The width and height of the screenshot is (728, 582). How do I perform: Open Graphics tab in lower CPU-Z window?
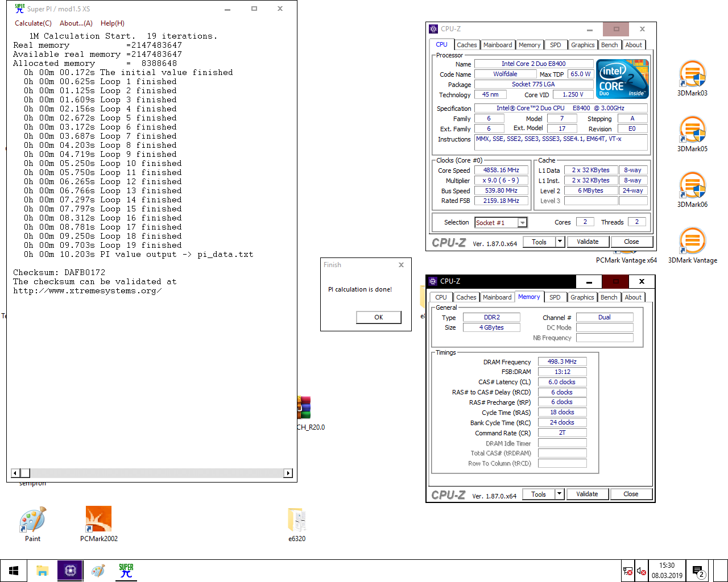(582, 297)
